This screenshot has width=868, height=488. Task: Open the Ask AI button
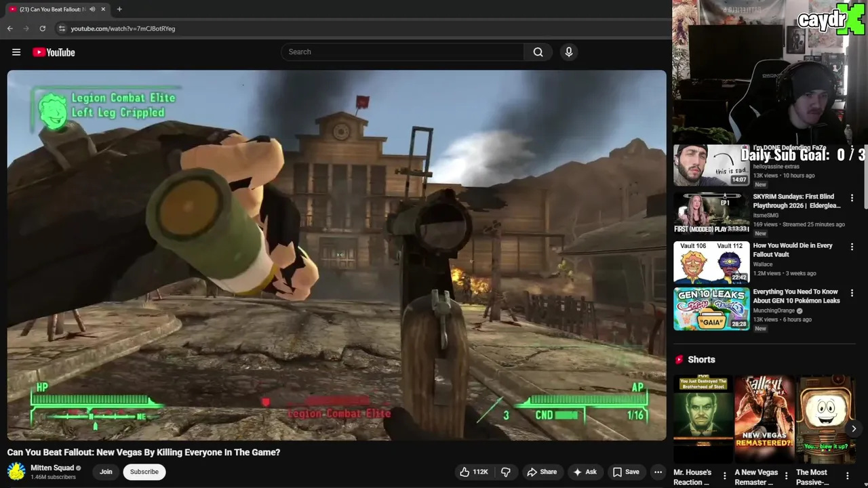click(585, 472)
